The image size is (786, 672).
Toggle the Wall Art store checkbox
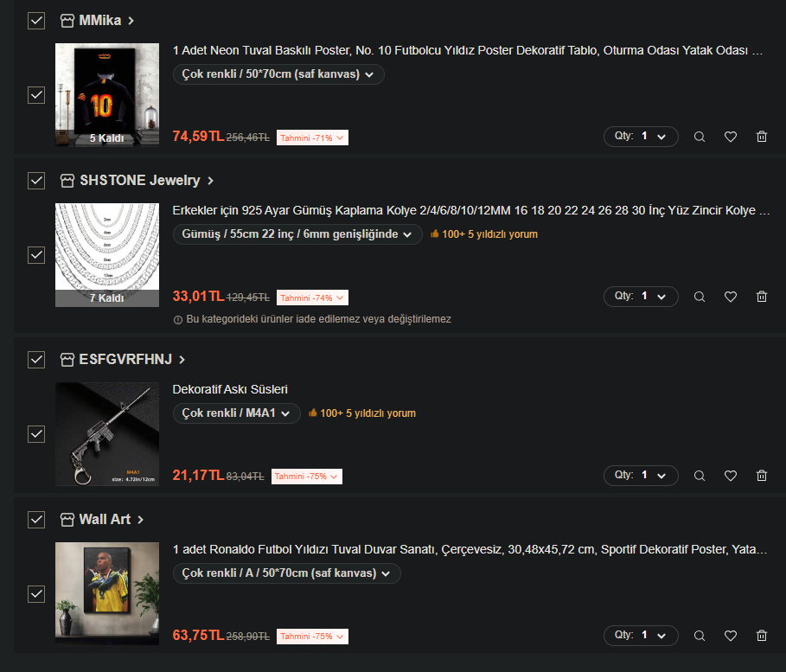point(36,520)
